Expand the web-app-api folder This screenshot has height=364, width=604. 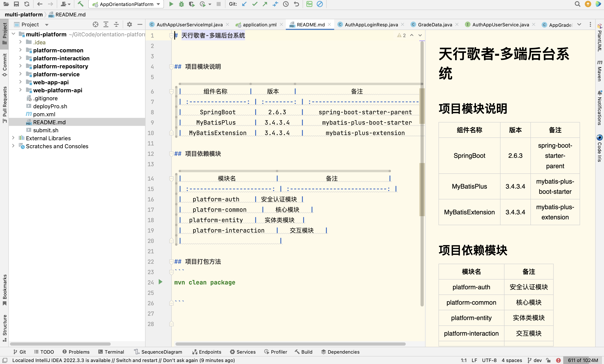click(21, 82)
